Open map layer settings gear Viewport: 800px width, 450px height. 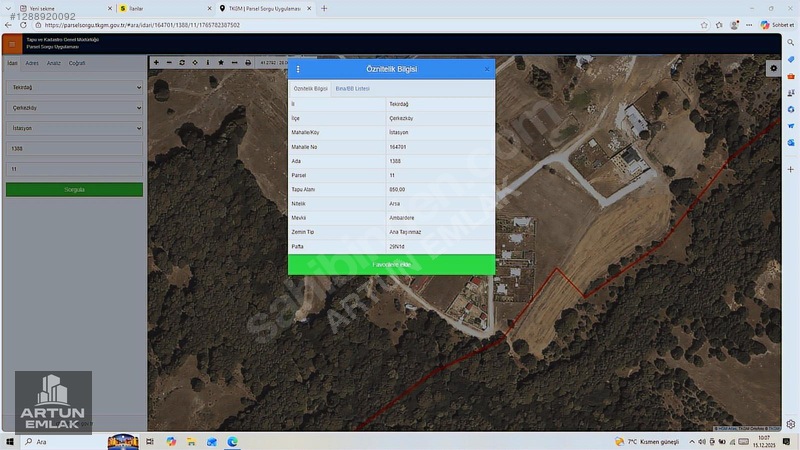tap(773, 68)
